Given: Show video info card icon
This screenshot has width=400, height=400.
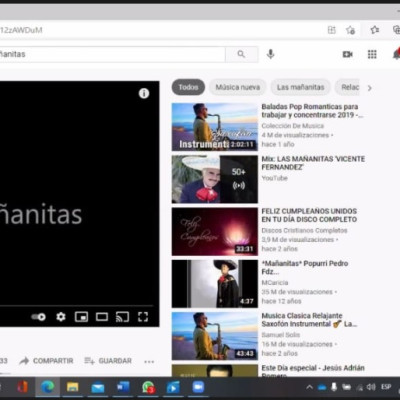Looking at the screenshot, I should tap(144, 93).
